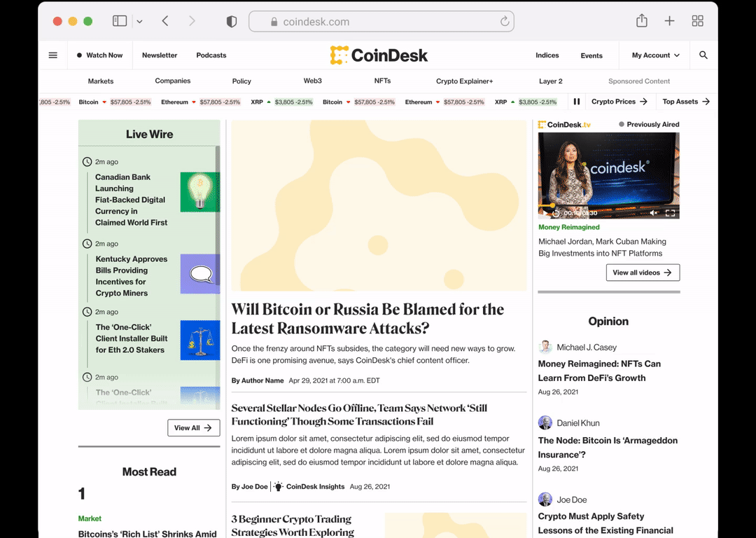756x538 pixels.
Task: Click the search magnifier icon
Action: [x=703, y=55]
